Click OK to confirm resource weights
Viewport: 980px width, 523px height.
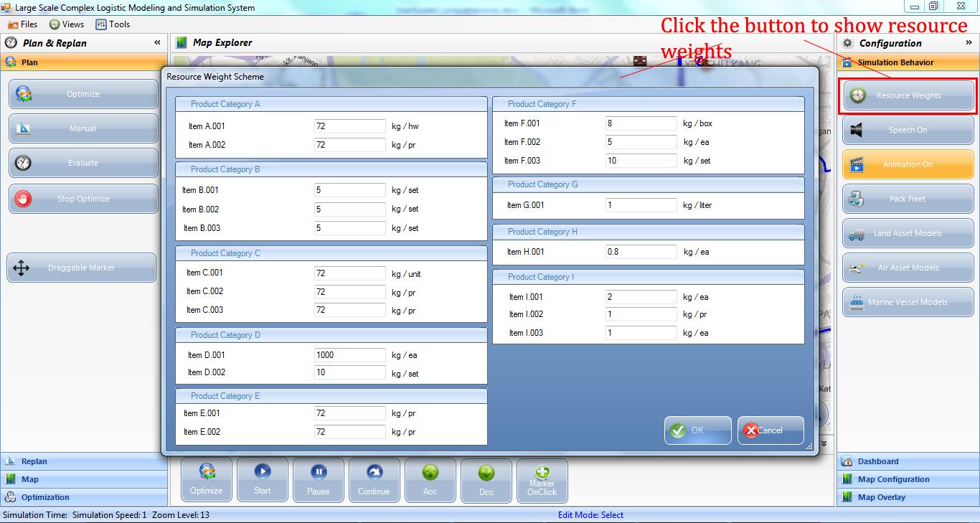click(x=697, y=430)
